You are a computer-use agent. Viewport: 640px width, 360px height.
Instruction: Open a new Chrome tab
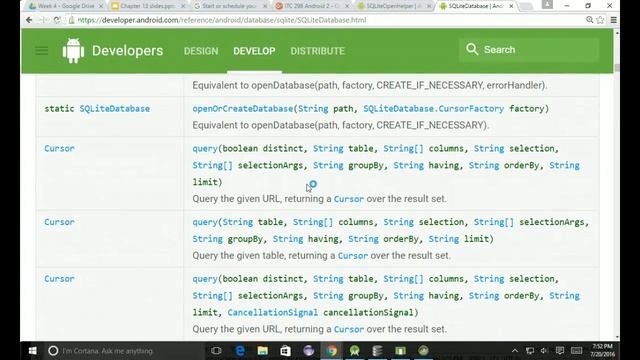(526, 6)
